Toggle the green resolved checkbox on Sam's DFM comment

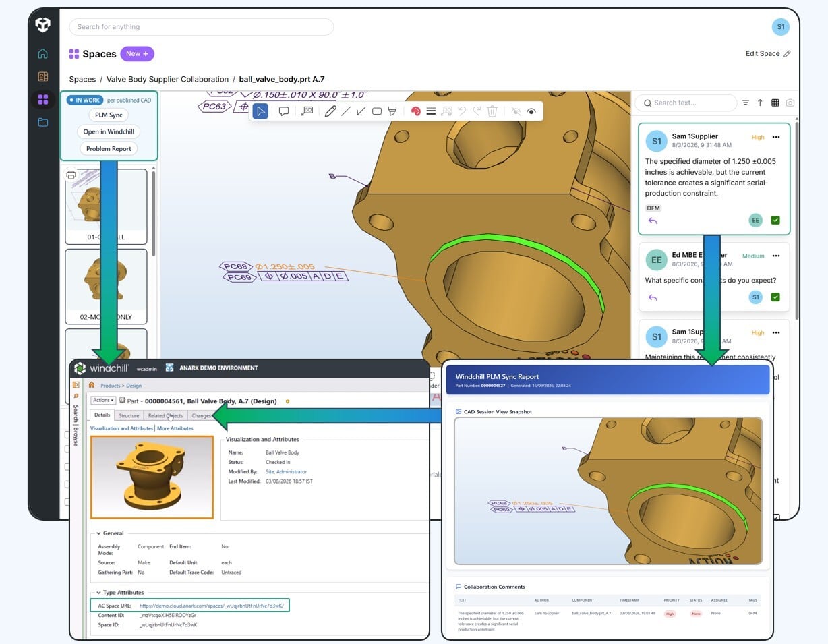pos(775,221)
